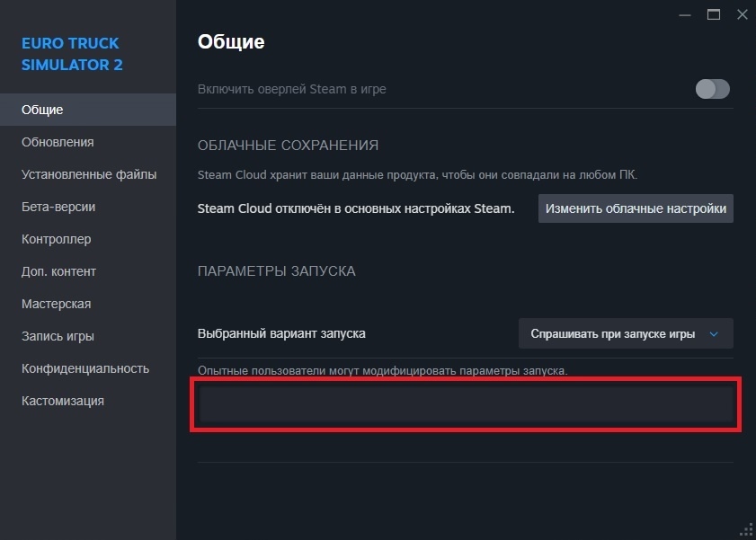756x540 pixels.
Task: Open the 'Мастерская' section
Action: 56,304
